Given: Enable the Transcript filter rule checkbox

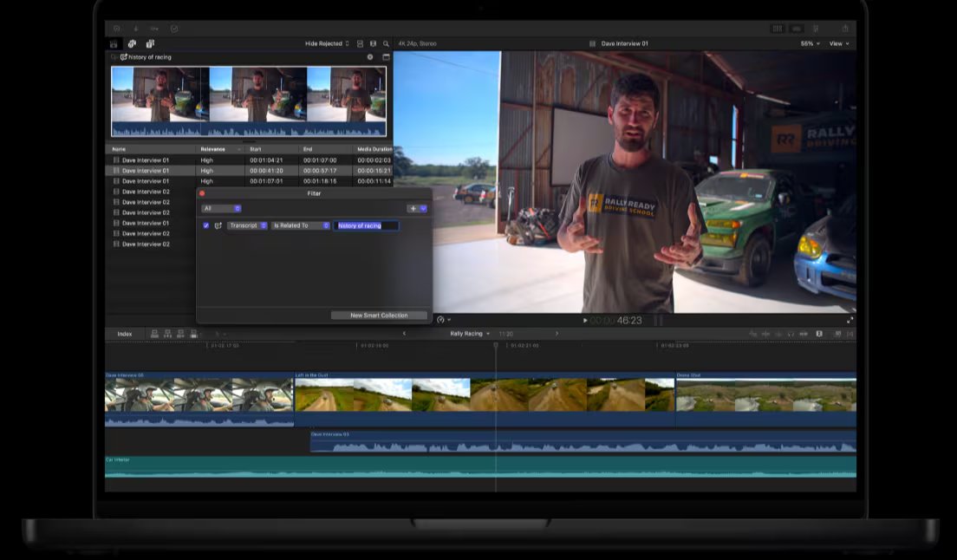Looking at the screenshot, I should click(x=205, y=225).
